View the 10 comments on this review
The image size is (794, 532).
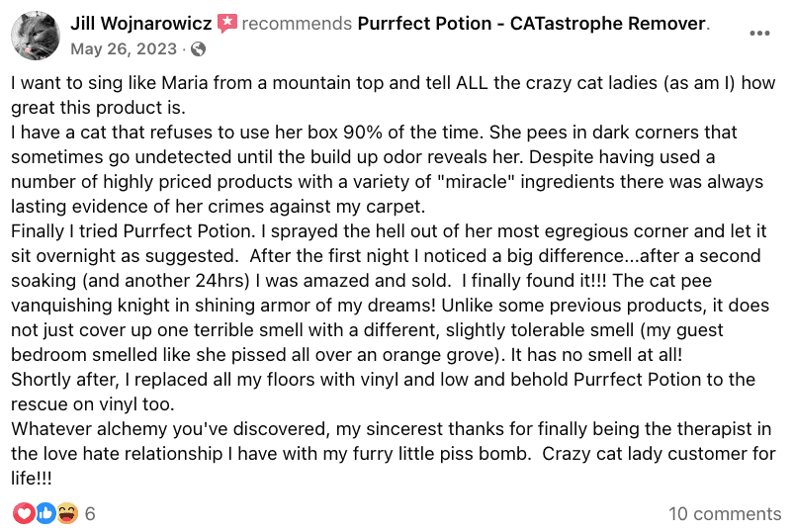tap(725, 513)
